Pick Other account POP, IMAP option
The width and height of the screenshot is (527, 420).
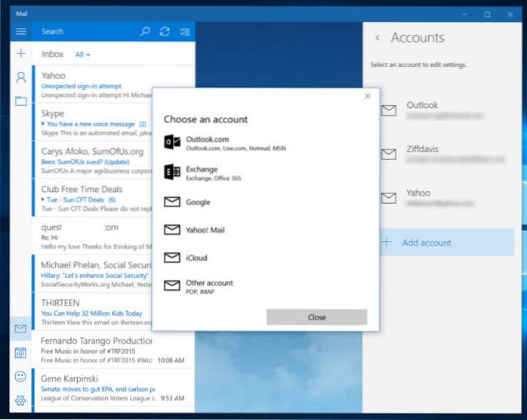209,286
